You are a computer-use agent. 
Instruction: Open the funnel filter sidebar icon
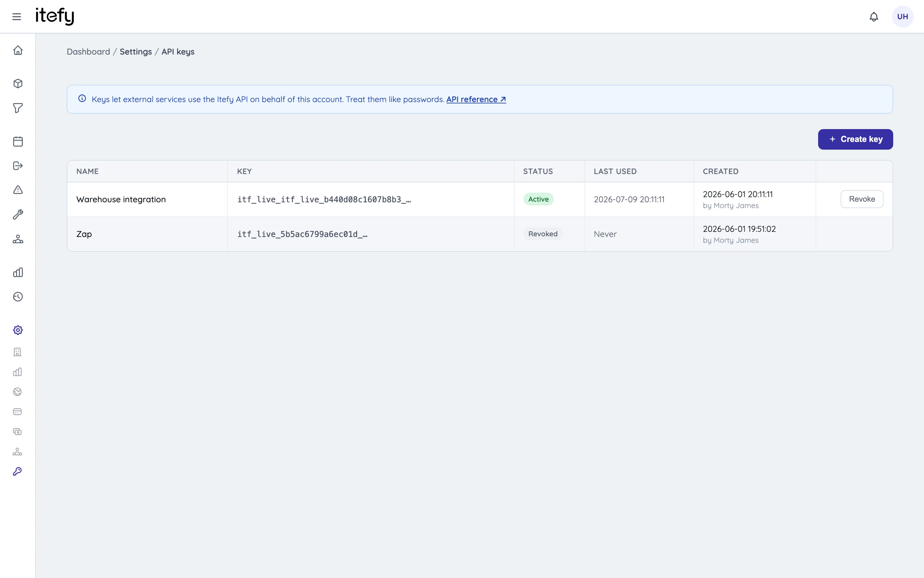point(18,108)
